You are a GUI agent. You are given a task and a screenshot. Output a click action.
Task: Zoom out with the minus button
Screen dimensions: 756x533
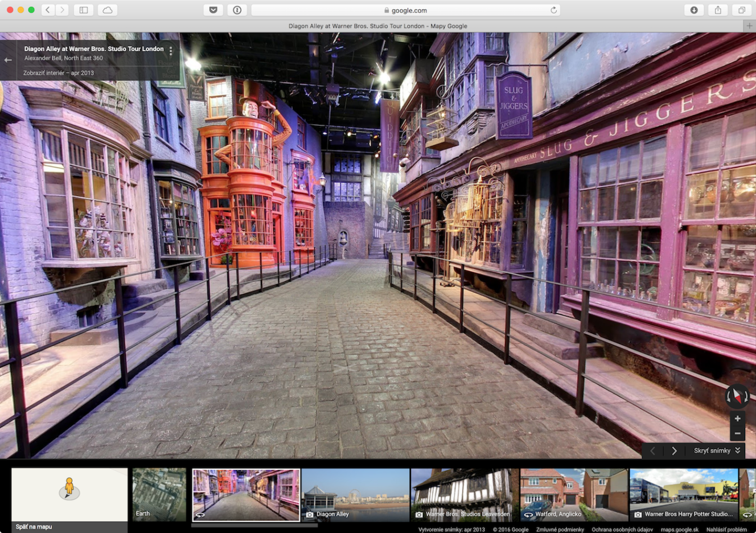pyautogui.click(x=737, y=434)
